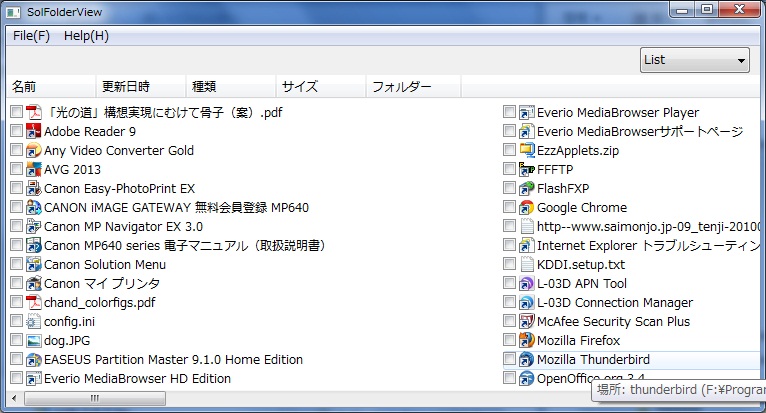Click the EASEUS Partition Master icon
Image resolution: width=766 pixels, height=413 pixels.
(34, 360)
